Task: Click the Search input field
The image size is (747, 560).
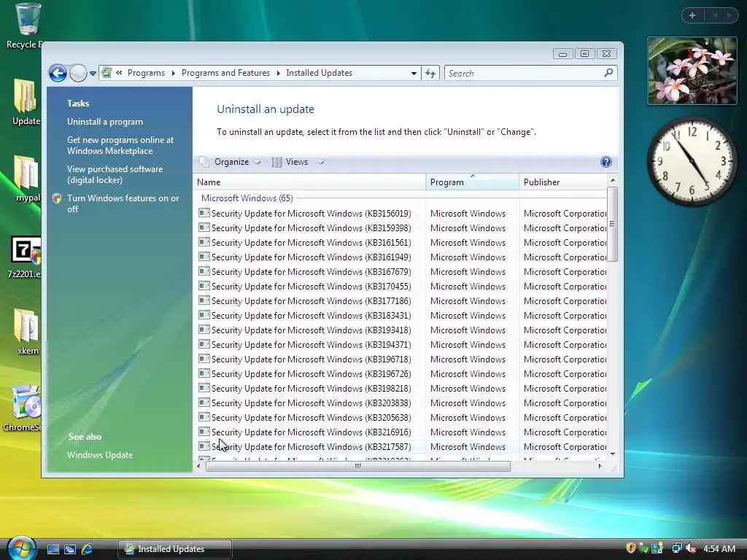Action: (x=524, y=74)
